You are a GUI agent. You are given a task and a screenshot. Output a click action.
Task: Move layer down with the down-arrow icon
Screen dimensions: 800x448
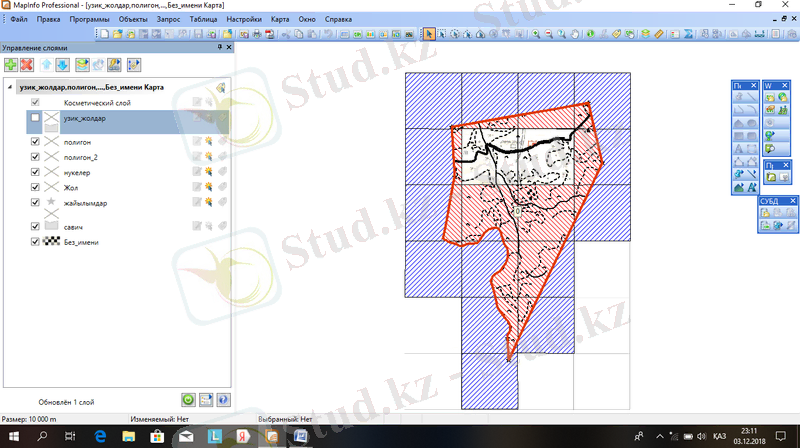pyautogui.click(x=62, y=65)
